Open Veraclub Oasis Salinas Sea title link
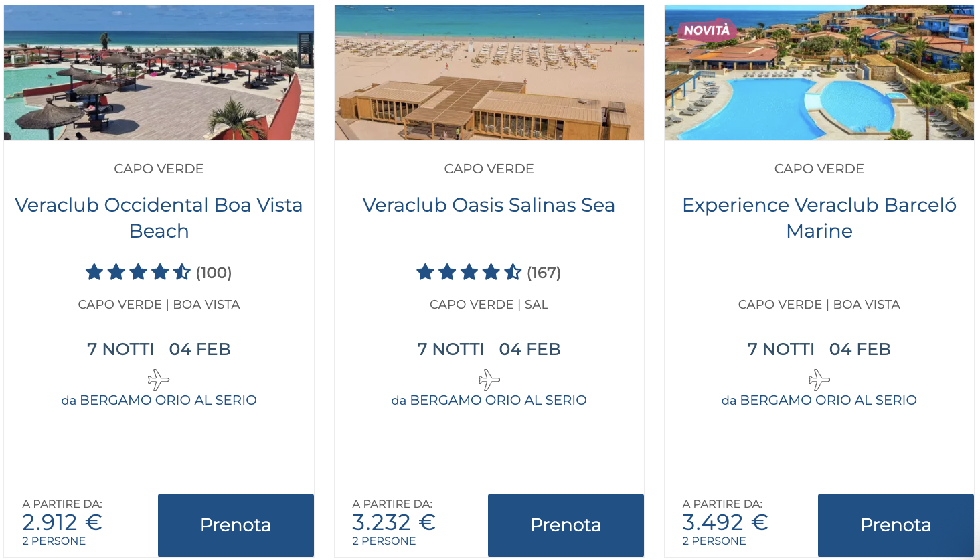The width and height of the screenshot is (980, 560). tap(489, 205)
